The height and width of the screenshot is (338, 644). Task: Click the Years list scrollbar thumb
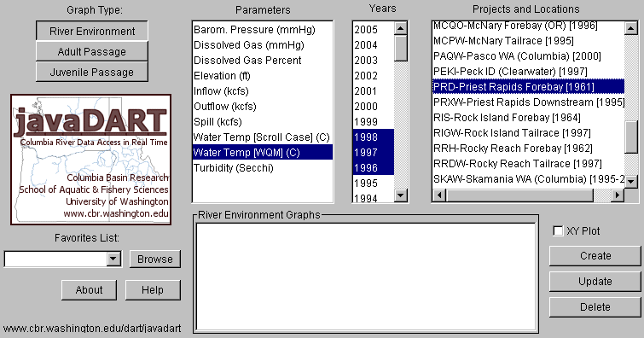[x=400, y=49]
